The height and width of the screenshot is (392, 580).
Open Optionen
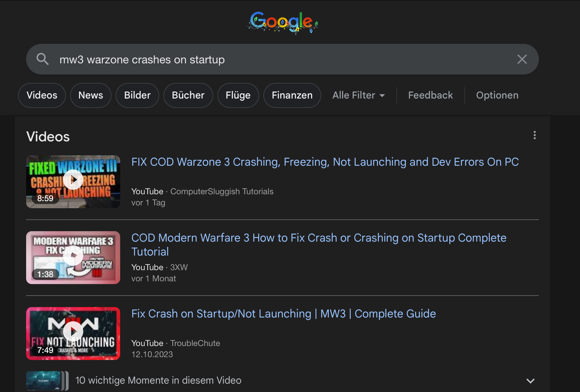coord(497,95)
